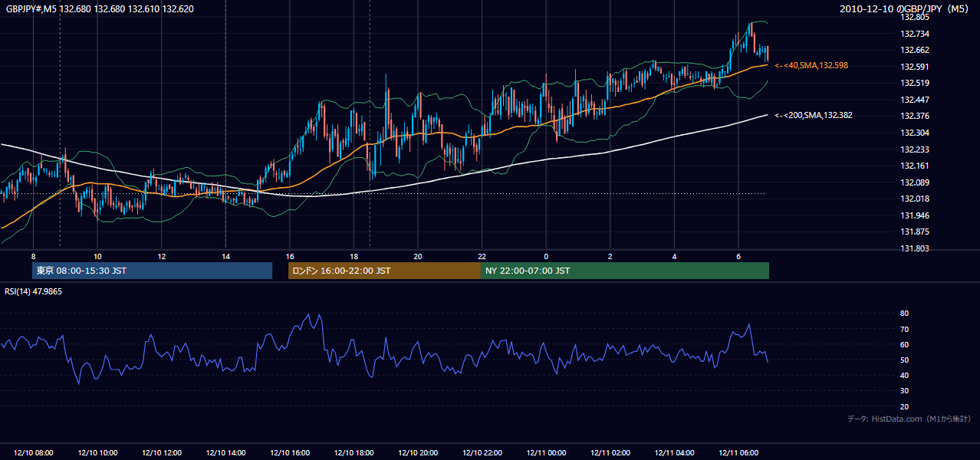Viewport: 980px width, 460px height.
Task: Click RSI scale value 40
Action: (905, 375)
